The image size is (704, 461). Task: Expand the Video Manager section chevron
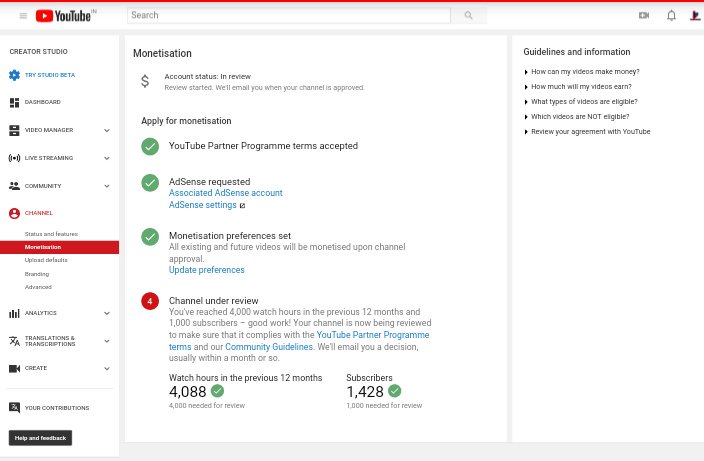point(107,131)
